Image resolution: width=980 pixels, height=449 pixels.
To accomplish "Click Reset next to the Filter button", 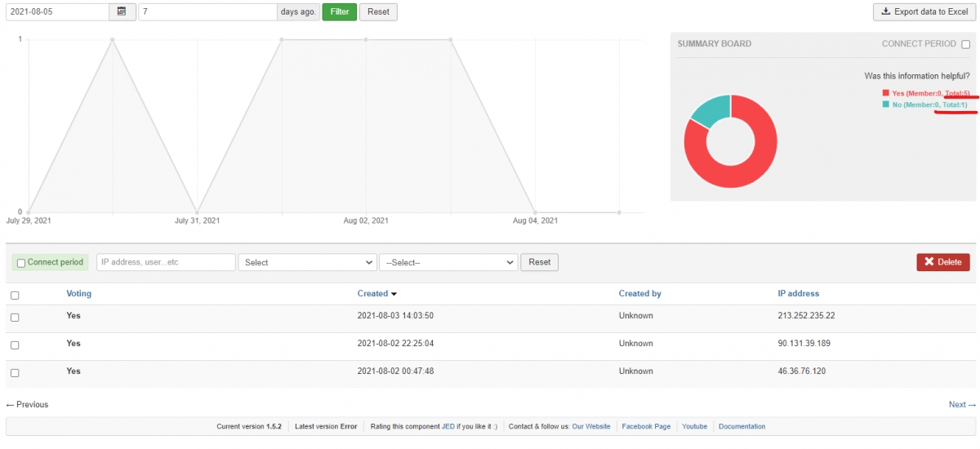I will (x=378, y=11).
